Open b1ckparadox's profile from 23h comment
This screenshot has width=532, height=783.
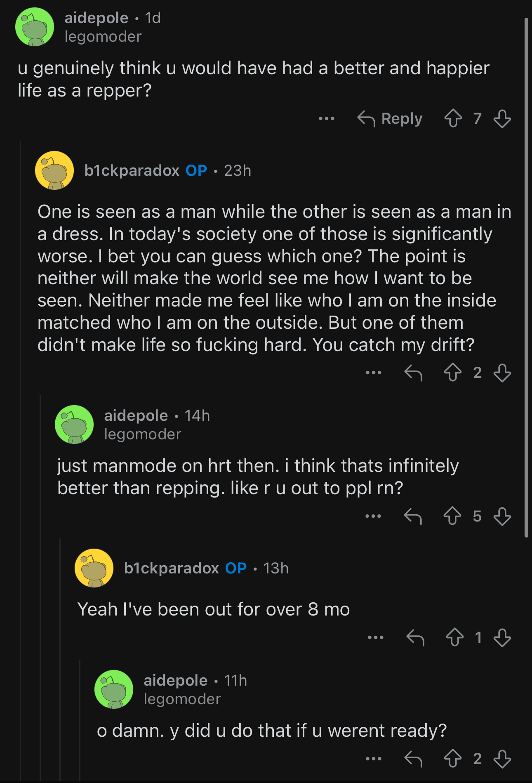(132, 170)
